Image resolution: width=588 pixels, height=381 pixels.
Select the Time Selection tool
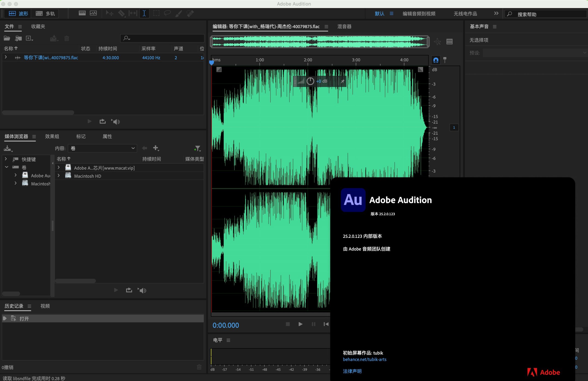144,13
